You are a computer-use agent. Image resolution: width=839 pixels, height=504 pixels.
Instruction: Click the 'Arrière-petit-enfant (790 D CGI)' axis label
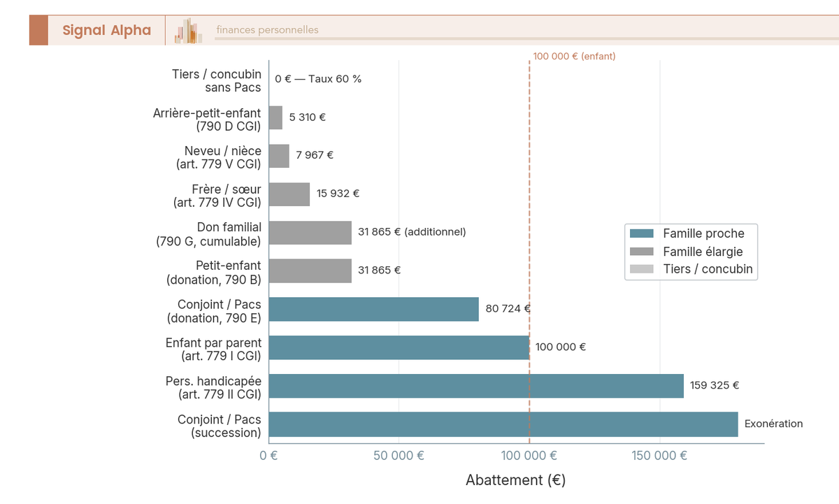pyautogui.click(x=207, y=119)
